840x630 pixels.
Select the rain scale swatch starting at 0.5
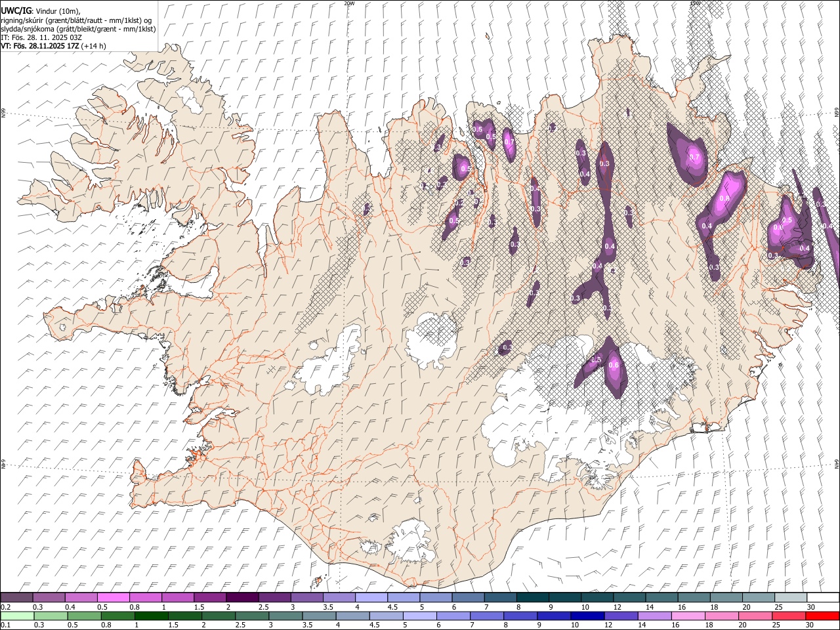[x=84, y=616]
